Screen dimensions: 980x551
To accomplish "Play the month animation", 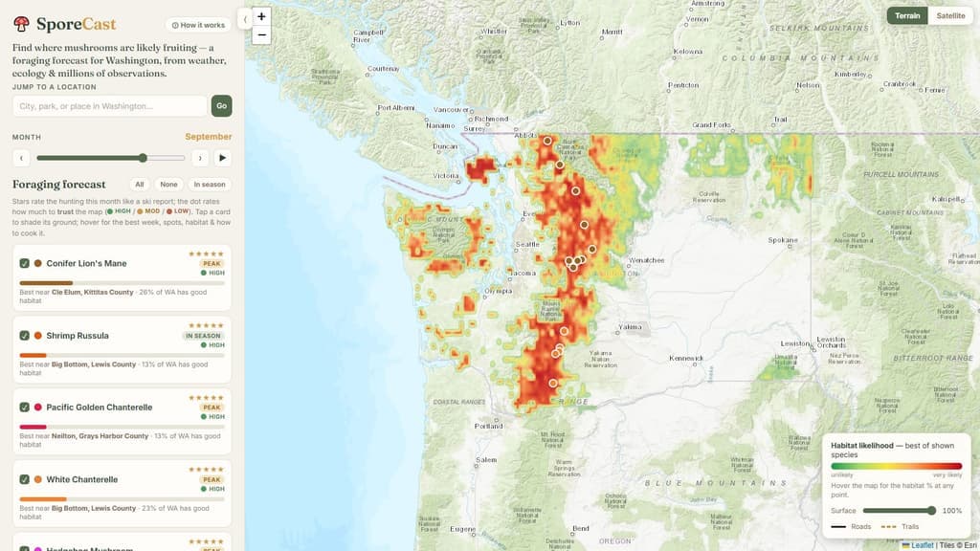I will 222,158.
